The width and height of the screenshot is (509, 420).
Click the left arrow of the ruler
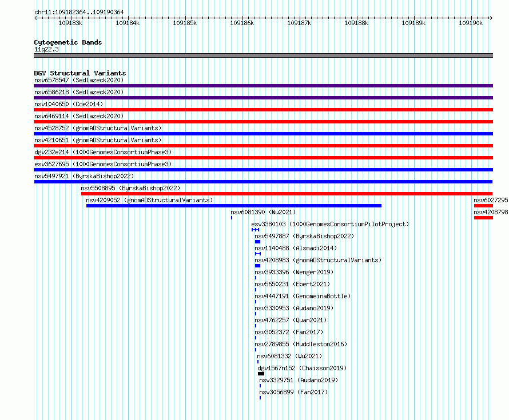35,18
